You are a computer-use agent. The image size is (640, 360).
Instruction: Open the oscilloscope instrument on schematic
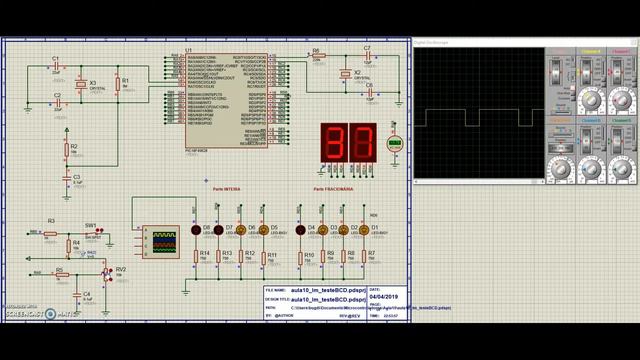click(161, 242)
